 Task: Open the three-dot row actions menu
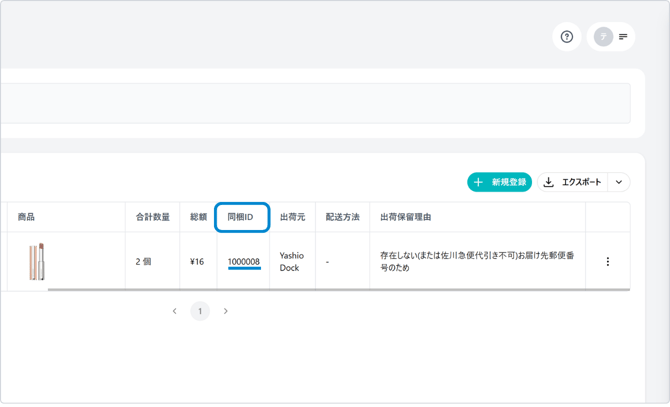(607, 262)
